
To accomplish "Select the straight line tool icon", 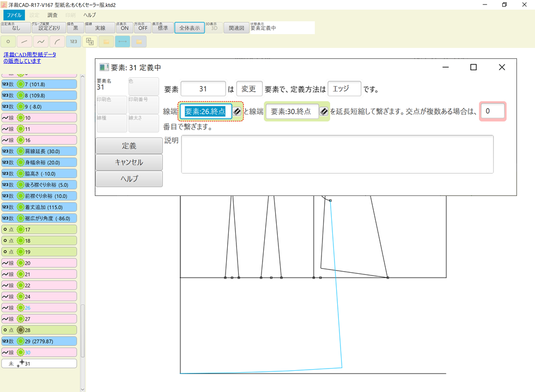I will pyautogui.click(x=24, y=41).
